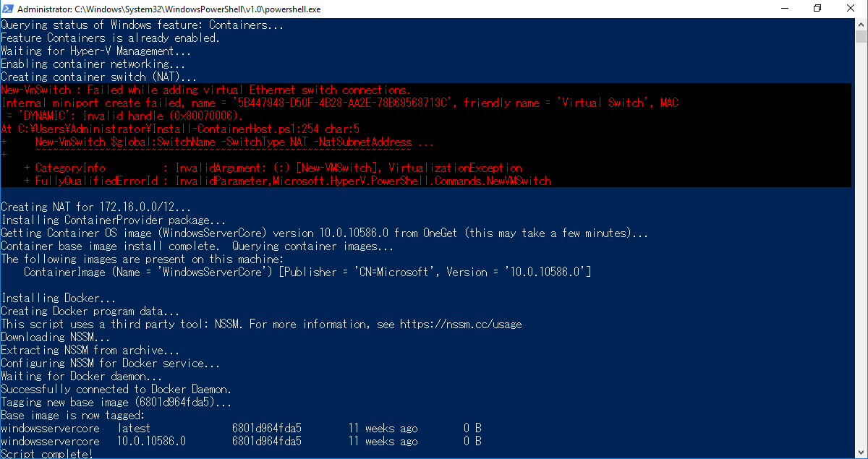The height and width of the screenshot is (459, 868).
Task: Click empty scrollbar track below the thumb
Action: [x=861, y=246]
